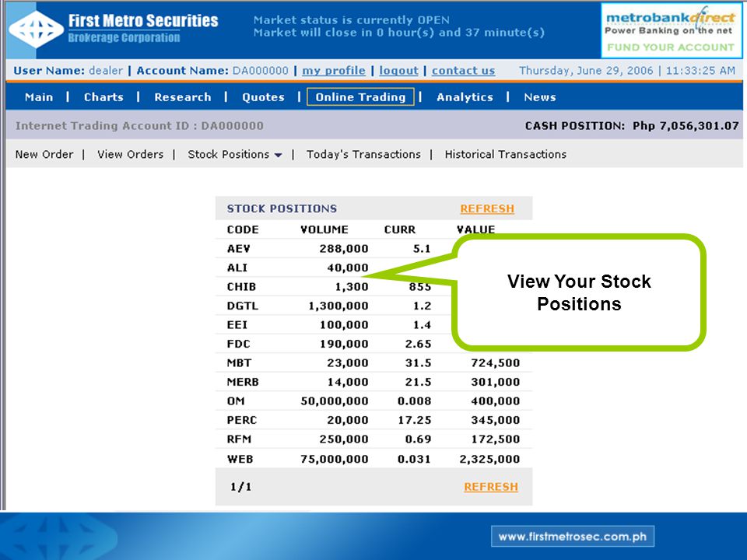Select the ALI stock code

coord(237,268)
